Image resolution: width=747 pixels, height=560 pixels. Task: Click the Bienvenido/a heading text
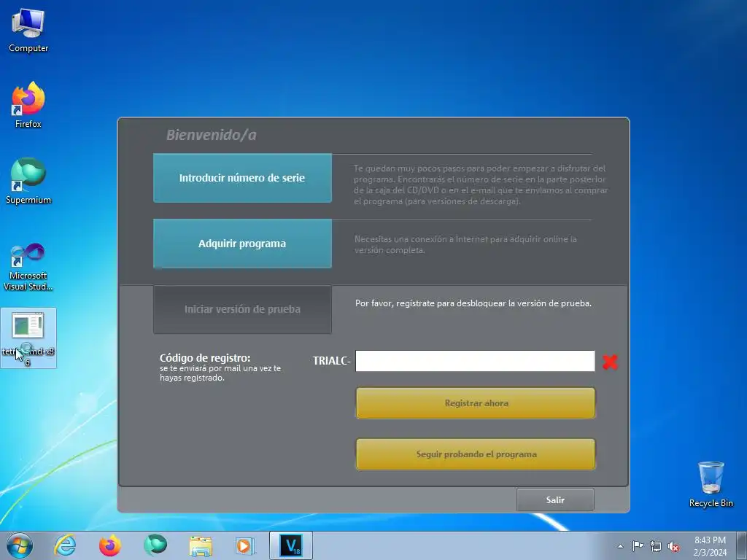pyautogui.click(x=211, y=135)
